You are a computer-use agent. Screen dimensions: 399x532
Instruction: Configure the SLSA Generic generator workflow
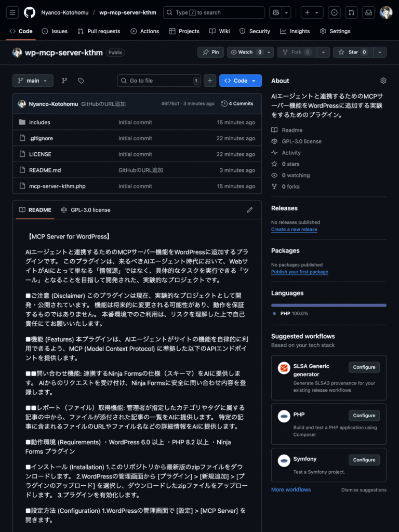(x=364, y=367)
